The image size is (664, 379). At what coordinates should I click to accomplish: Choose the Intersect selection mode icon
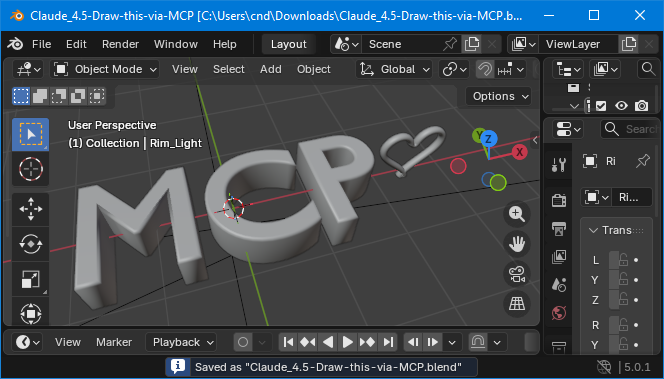97,96
